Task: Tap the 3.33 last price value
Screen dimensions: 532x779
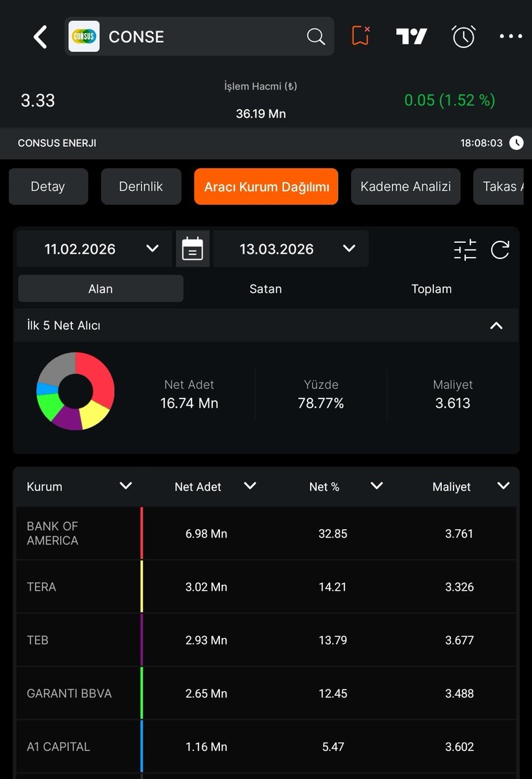Action: tap(38, 101)
